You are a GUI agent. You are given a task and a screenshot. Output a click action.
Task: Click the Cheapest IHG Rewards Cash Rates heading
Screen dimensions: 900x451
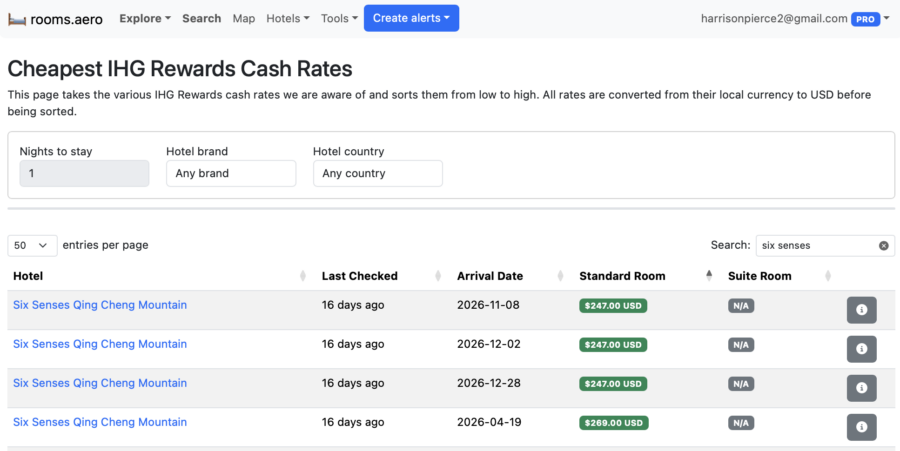pos(180,69)
